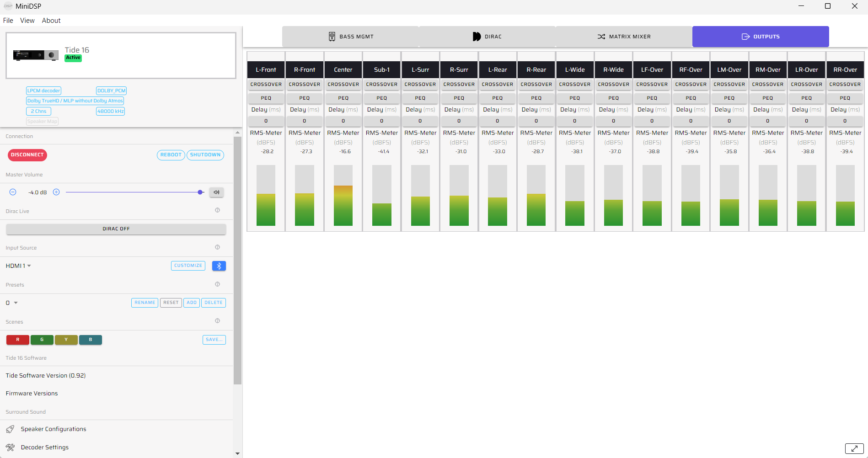Click the expand view icon bottom right

854,448
